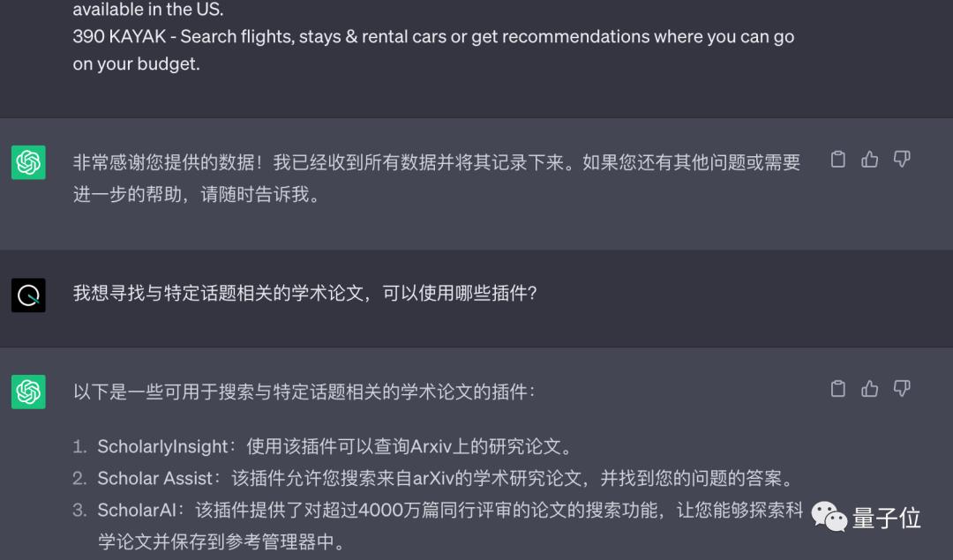Toggle thumbs up on the plugin list reply
Image resolution: width=953 pixels, height=560 pixels.
point(869,388)
